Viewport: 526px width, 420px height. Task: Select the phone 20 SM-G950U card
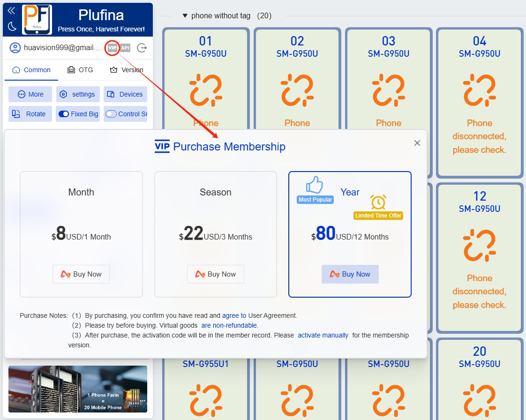tap(480, 379)
